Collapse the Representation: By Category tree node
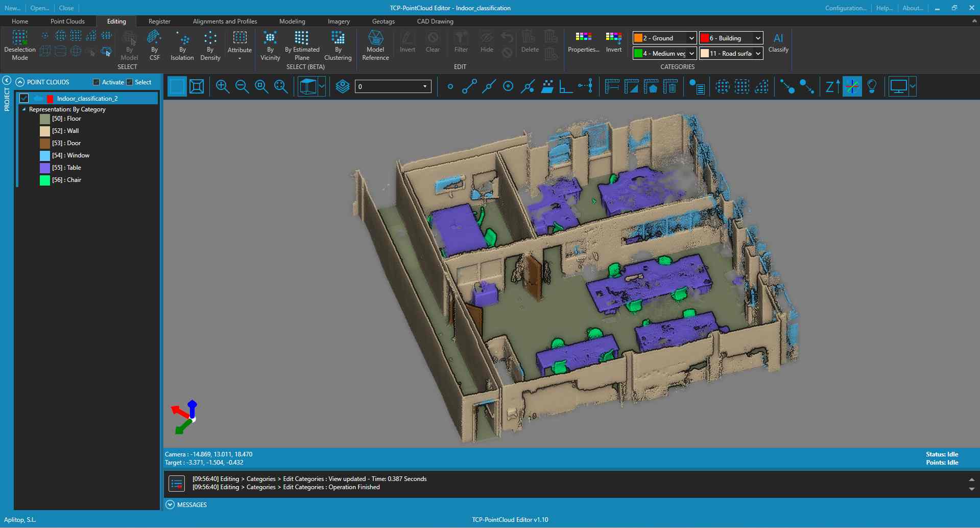This screenshot has width=980, height=528. click(x=23, y=109)
